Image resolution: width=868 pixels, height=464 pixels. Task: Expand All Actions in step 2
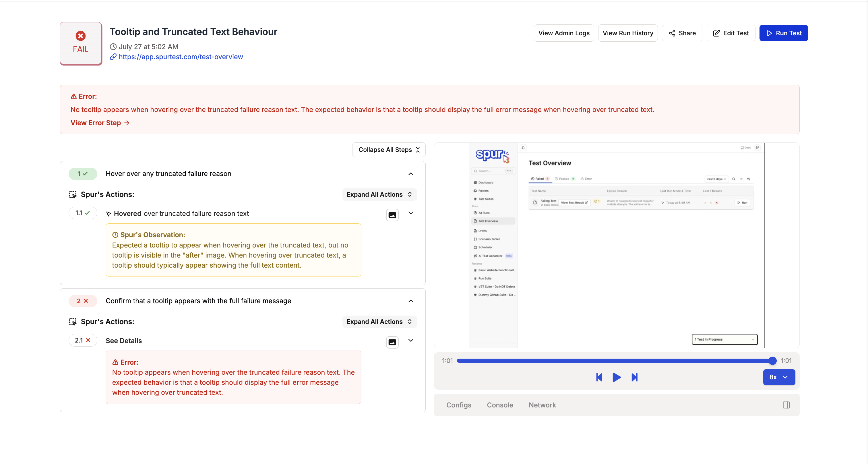coord(379,322)
